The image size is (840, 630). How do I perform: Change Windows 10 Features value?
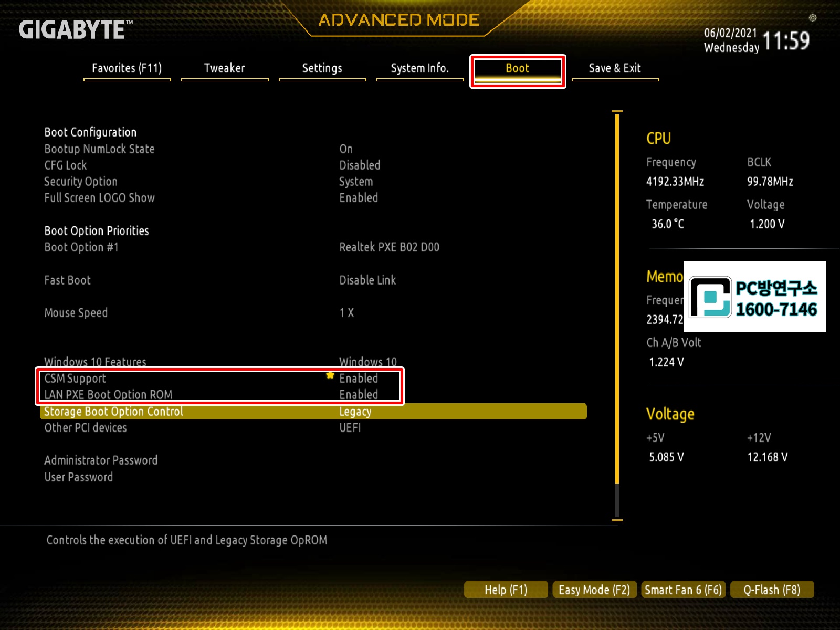pos(368,362)
